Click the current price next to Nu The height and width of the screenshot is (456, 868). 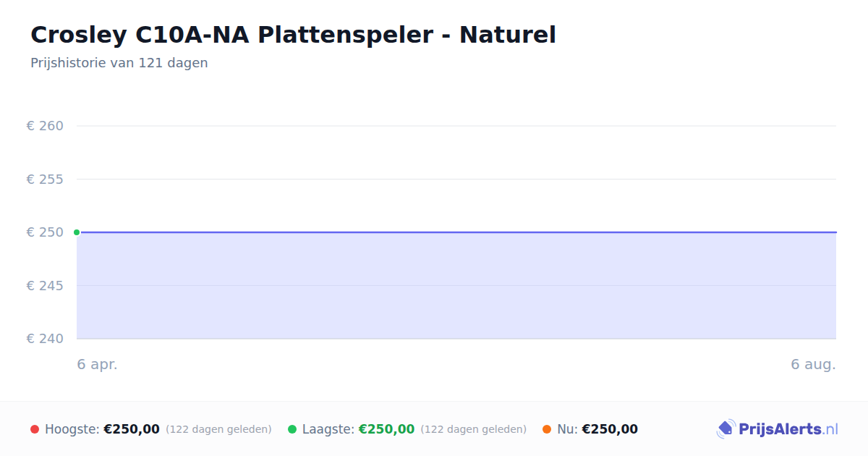(610, 429)
